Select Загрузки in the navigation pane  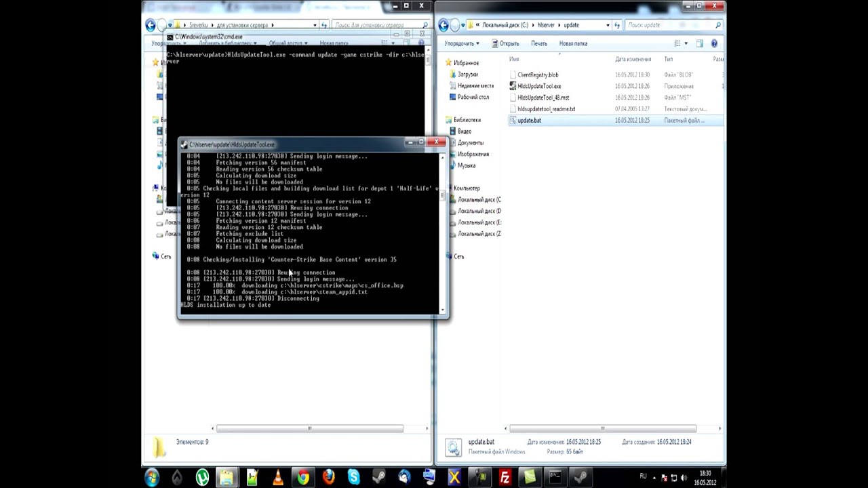[x=467, y=75]
